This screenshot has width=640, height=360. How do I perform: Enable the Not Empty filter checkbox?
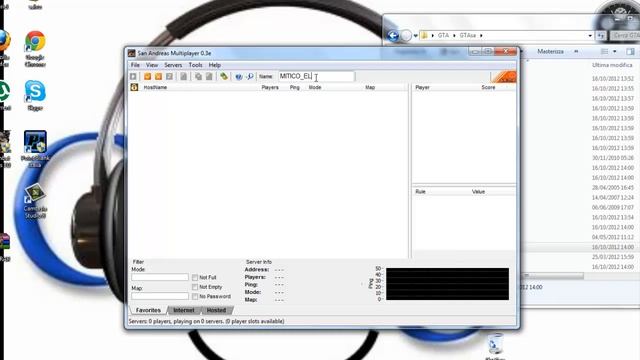[x=195, y=287]
